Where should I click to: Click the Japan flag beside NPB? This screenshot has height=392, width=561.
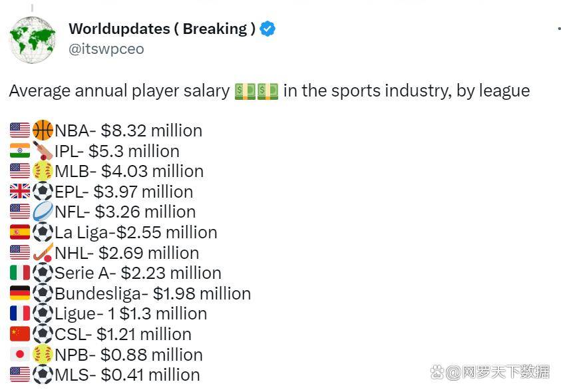pos(20,354)
